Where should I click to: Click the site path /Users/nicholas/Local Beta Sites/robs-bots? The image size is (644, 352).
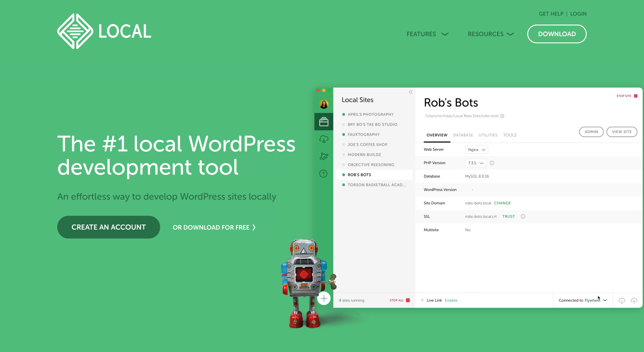click(462, 116)
